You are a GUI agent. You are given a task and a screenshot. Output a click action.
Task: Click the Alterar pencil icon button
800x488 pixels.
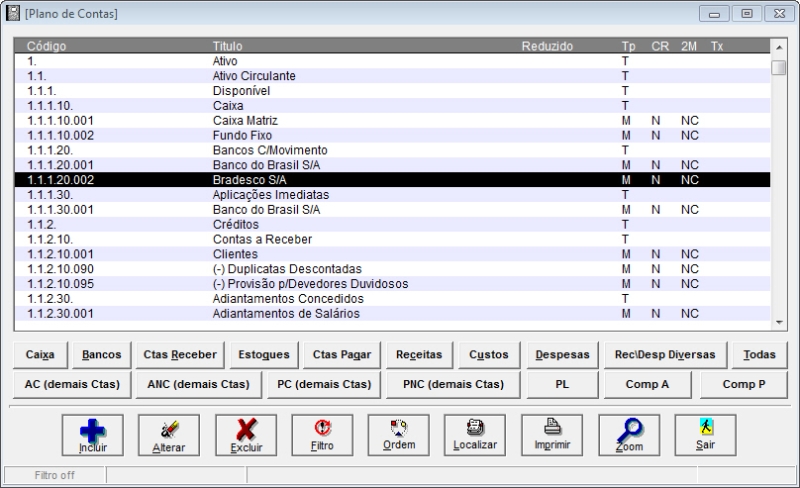click(x=169, y=435)
